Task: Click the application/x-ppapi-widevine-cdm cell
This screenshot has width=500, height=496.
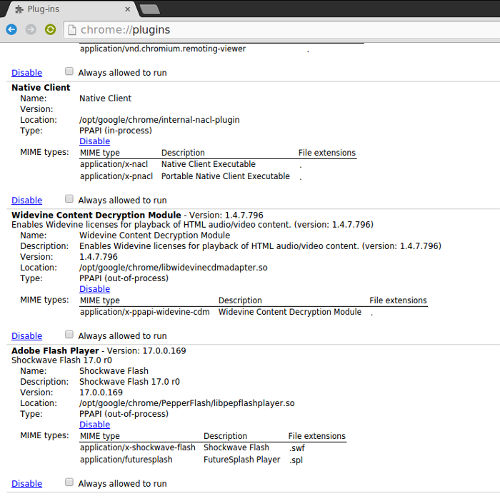Action: click(x=145, y=312)
